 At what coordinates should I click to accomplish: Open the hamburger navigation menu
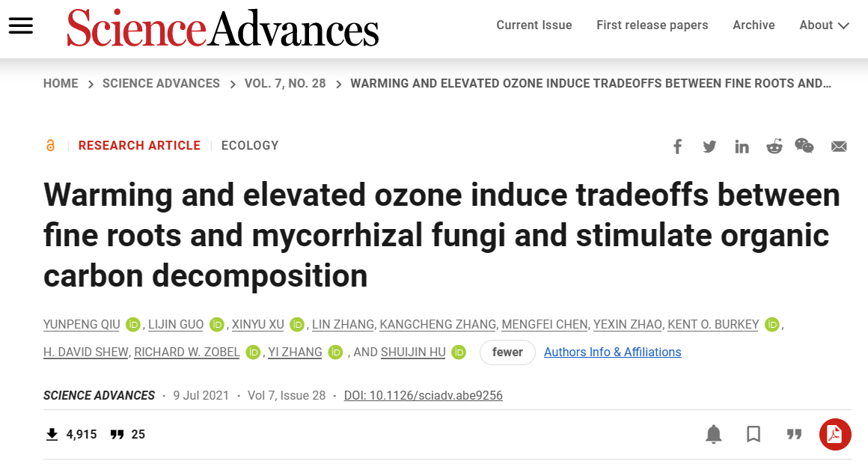[21, 25]
